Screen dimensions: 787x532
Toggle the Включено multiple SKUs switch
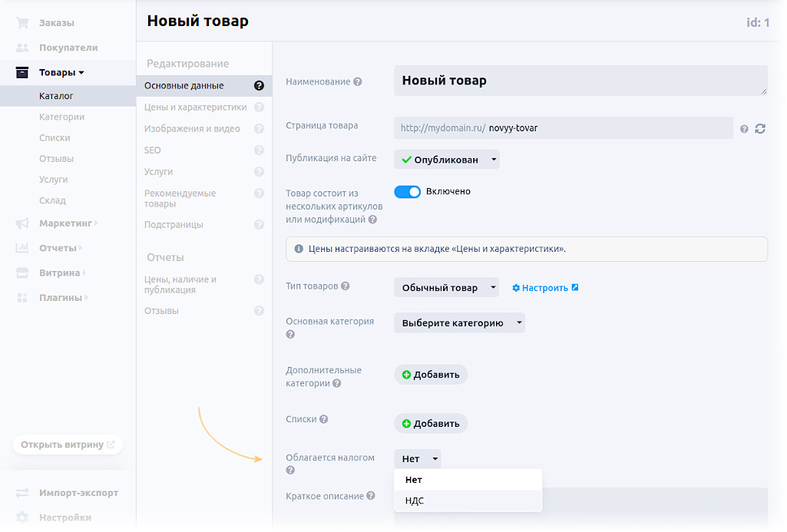407,192
